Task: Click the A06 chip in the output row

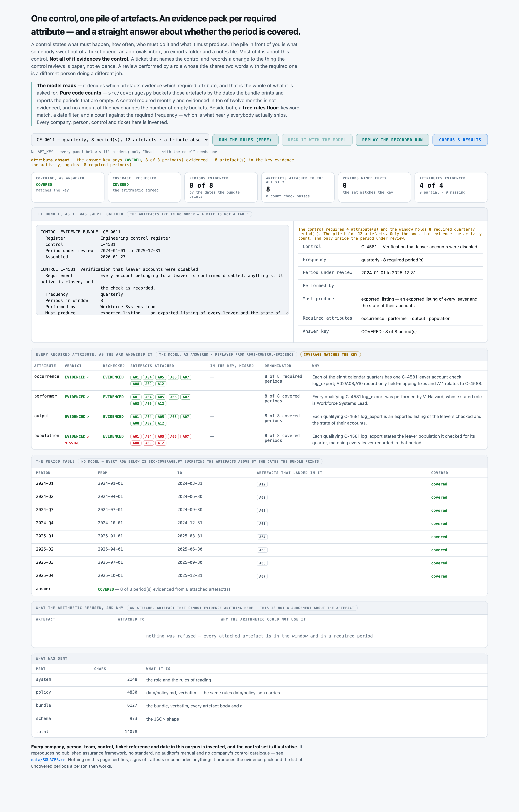Action: [x=173, y=417]
